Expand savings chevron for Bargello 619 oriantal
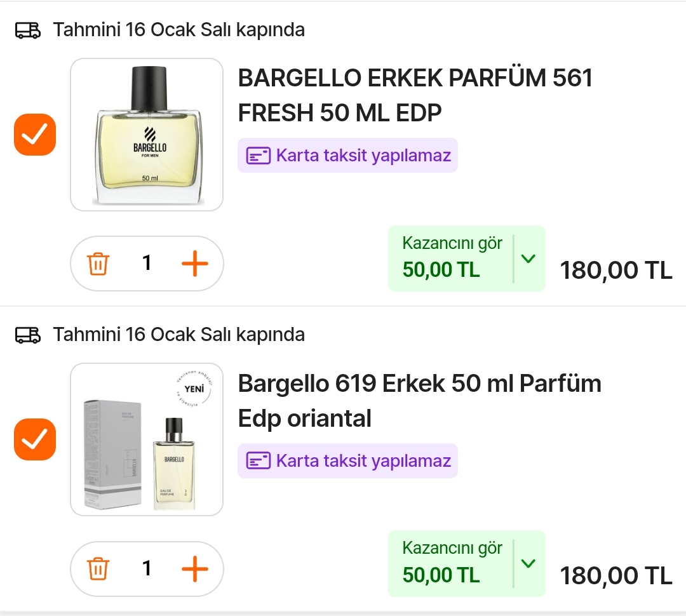The height and width of the screenshot is (616, 686). click(528, 563)
